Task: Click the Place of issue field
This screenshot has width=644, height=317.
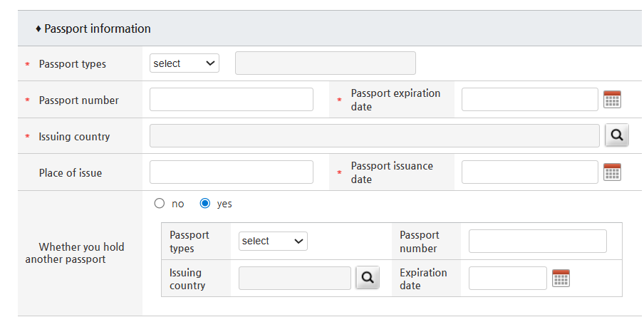Action: 232,172
